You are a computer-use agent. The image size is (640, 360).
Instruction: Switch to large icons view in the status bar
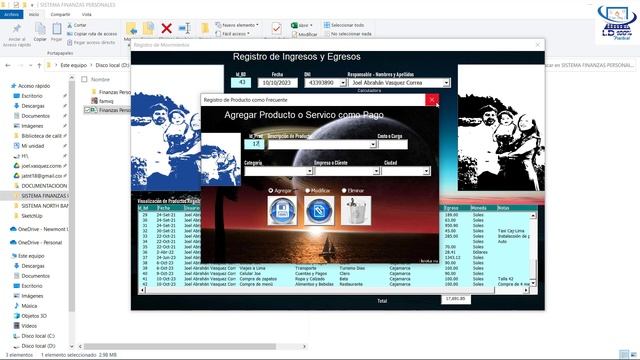(634, 355)
